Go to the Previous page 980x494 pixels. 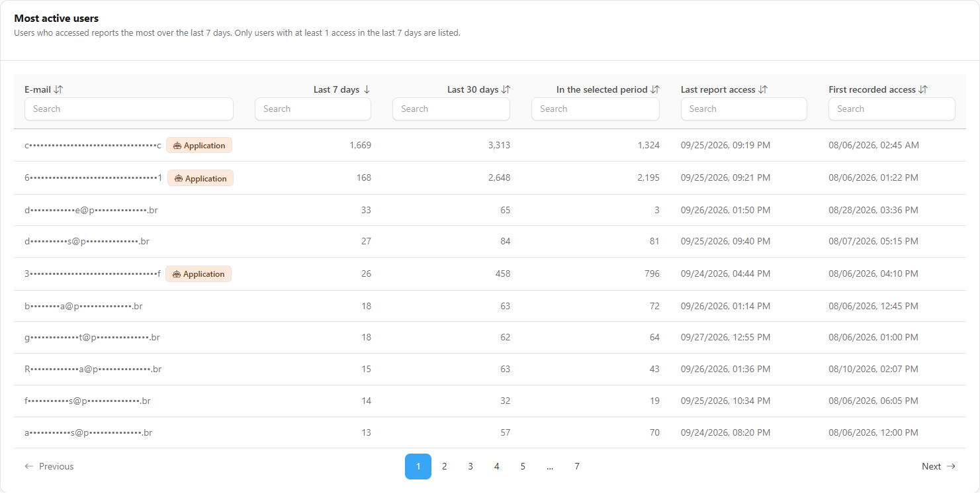pos(49,466)
